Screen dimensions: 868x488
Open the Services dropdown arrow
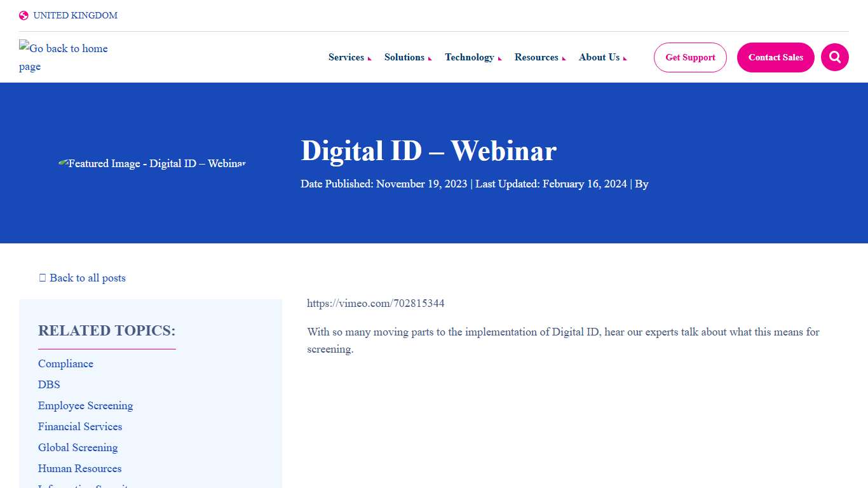[x=370, y=58]
